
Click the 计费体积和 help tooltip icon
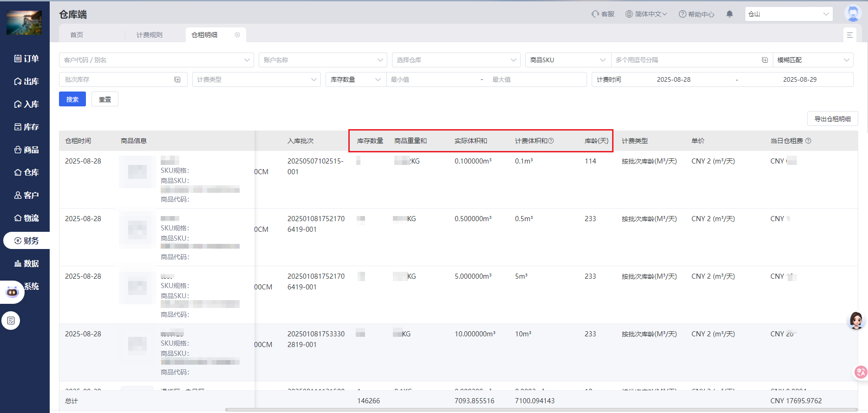point(551,141)
